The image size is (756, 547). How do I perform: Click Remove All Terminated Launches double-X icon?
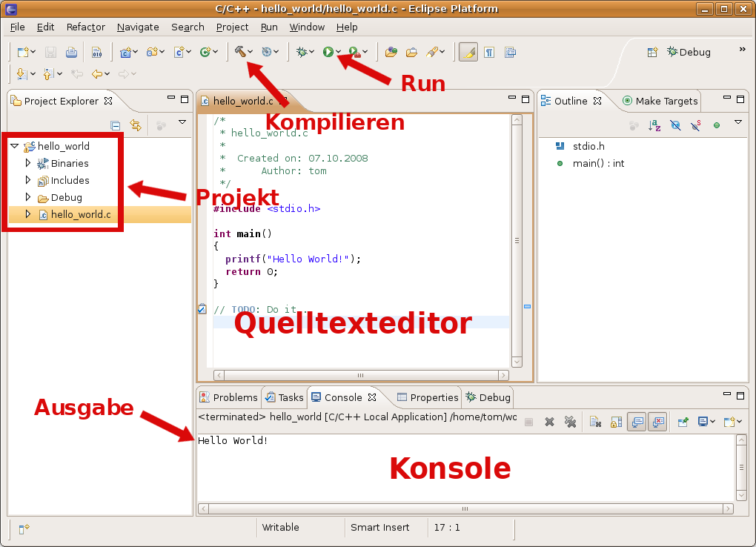click(x=570, y=422)
